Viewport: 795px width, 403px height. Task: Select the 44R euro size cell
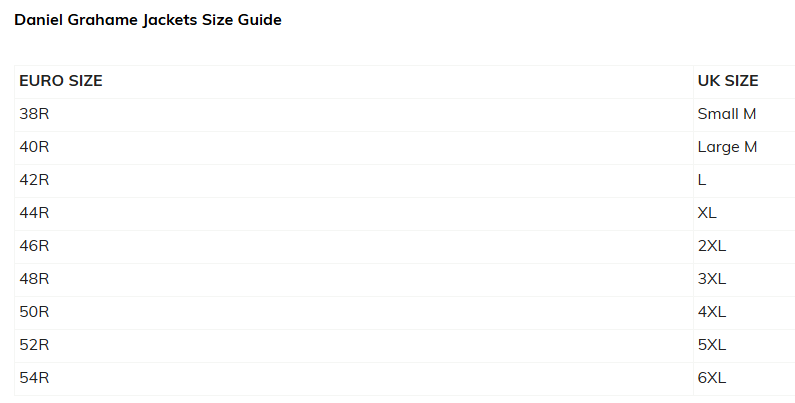(x=34, y=213)
